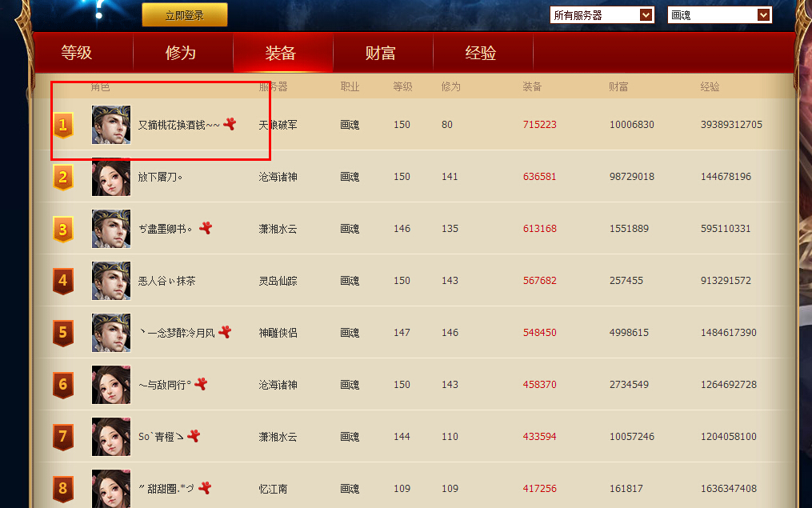Screen dimensions: 812x508
Task: Click the rank 4 badge icon
Action: pyautogui.click(x=63, y=281)
